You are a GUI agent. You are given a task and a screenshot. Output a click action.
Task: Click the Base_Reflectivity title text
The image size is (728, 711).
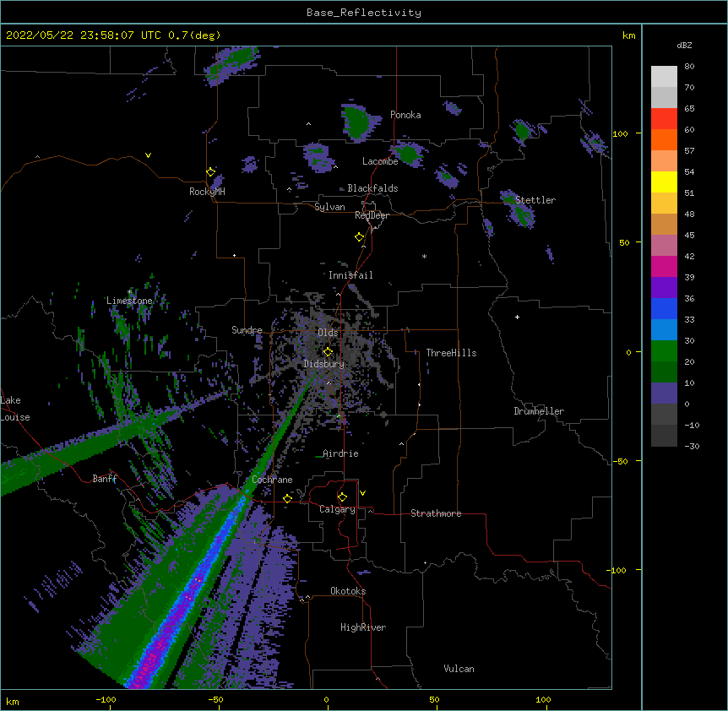(x=364, y=13)
